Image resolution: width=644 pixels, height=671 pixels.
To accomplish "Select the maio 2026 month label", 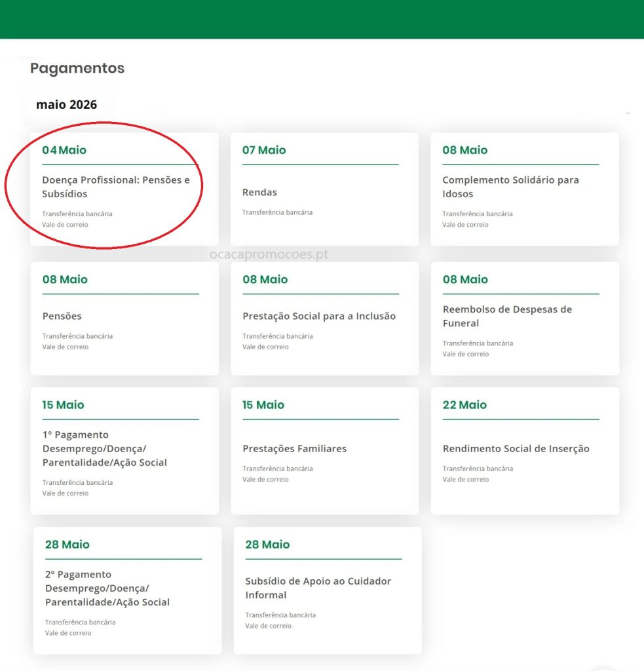I will pyautogui.click(x=66, y=105).
